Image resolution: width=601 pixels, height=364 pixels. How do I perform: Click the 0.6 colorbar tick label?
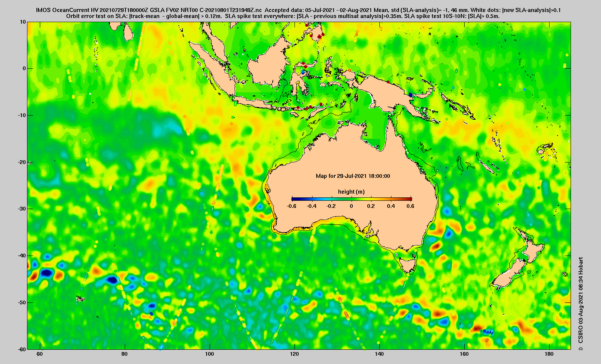click(x=410, y=206)
